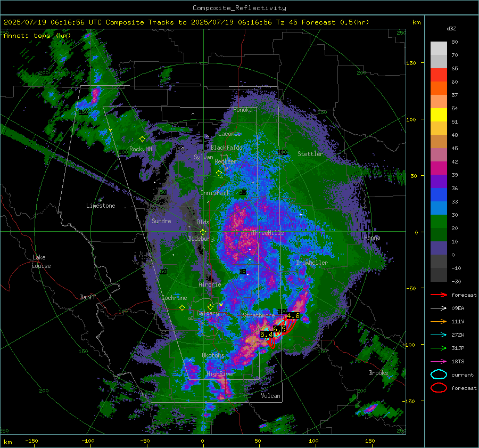Image resolution: width=479 pixels, height=448 pixels.
Task: Click the ThreeHills label
Action: coord(268,233)
